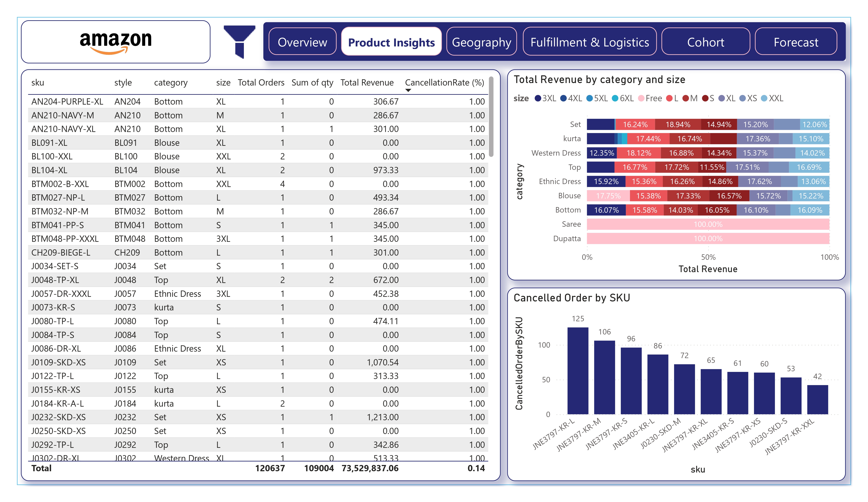868x502 pixels.
Task: Go to the Forecast page
Action: [x=796, y=42]
